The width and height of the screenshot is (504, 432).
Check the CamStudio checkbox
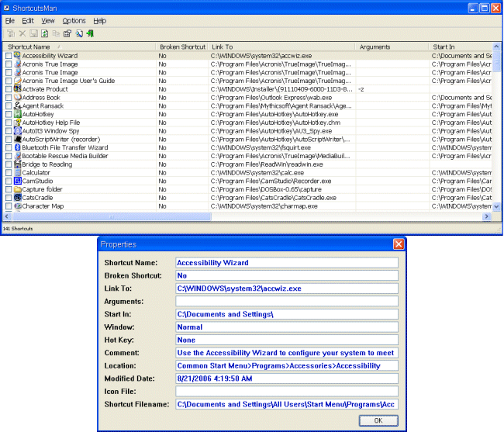tap(9, 181)
